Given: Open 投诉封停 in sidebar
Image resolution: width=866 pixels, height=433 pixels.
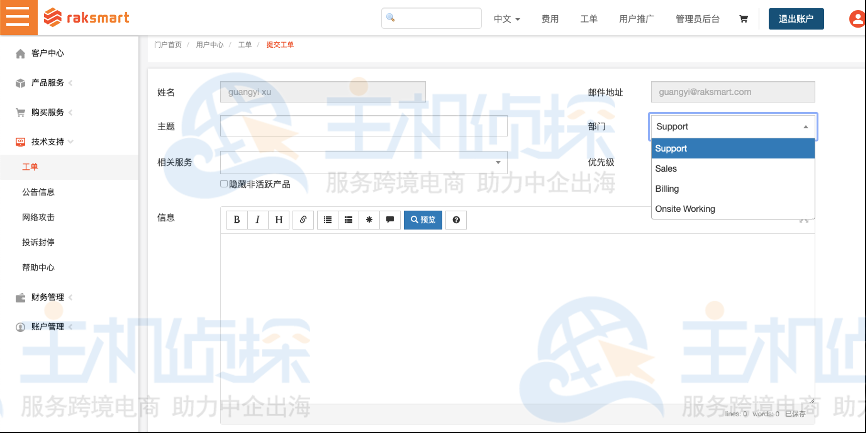Looking at the screenshot, I should pyautogui.click(x=38, y=242).
